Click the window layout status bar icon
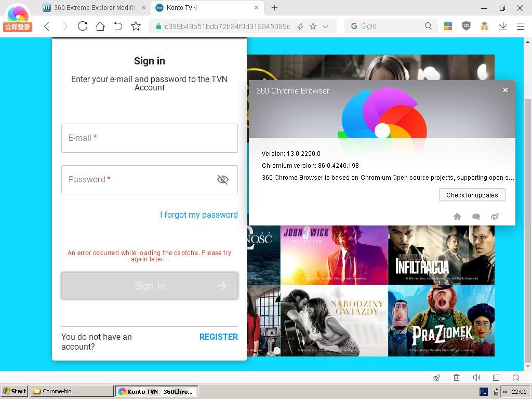Viewport: 532px width, 399px height. (x=496, y=378)
